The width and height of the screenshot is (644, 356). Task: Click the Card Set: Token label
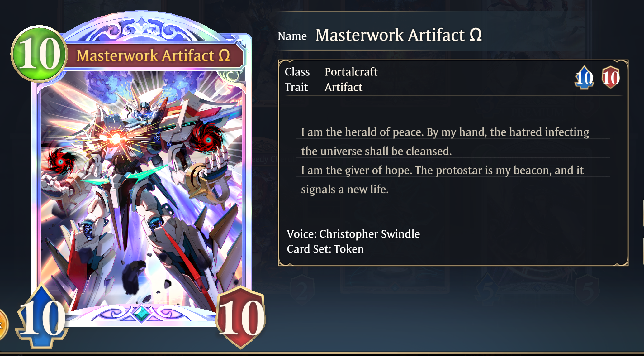(325, 249)
